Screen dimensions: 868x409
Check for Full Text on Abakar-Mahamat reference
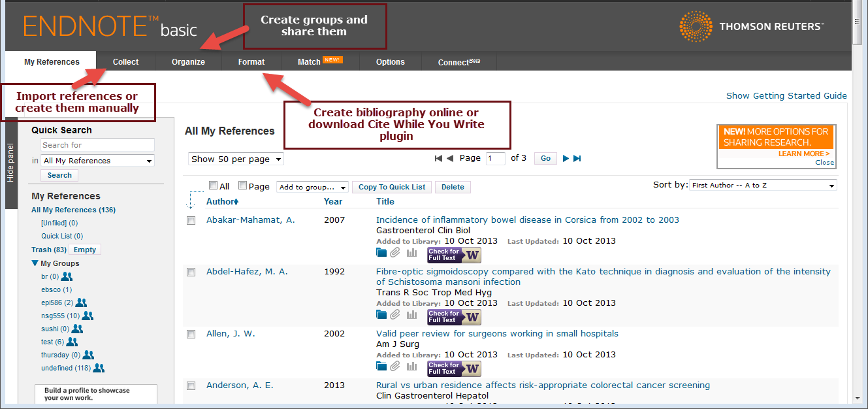(454, 255)
